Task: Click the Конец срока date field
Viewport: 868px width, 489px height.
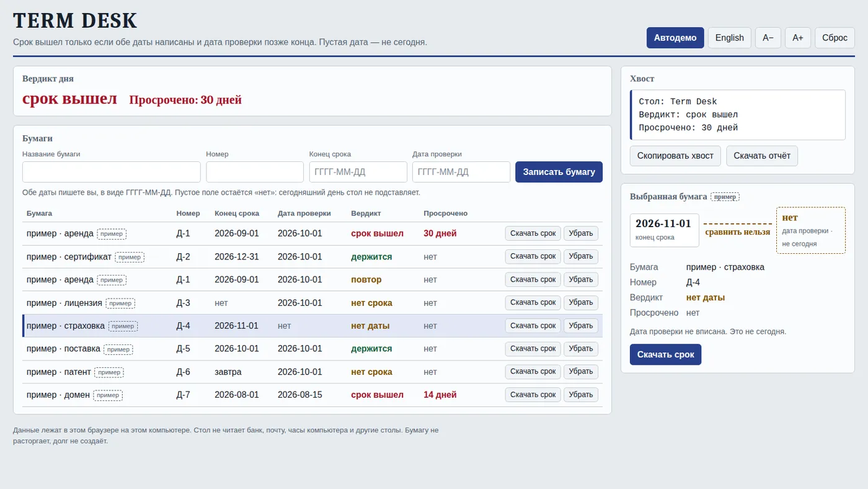Action: [358, 172]
